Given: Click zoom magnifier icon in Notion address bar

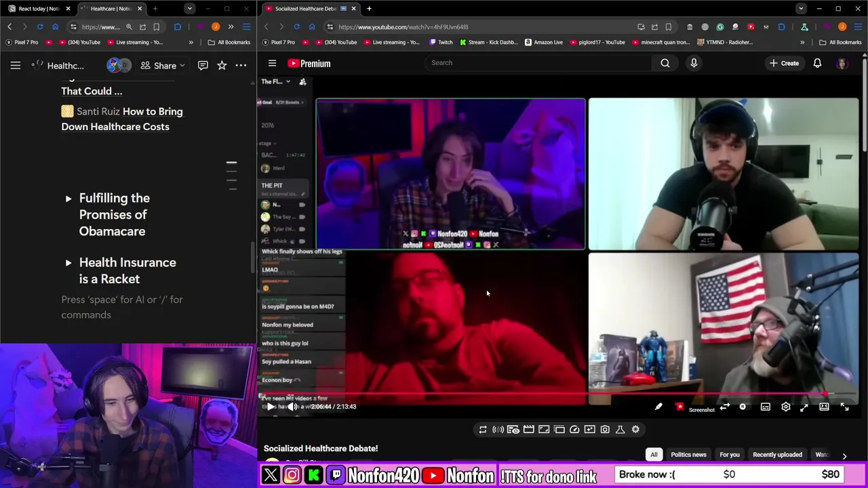Looking at the screenshot, I should coord(129,27).
